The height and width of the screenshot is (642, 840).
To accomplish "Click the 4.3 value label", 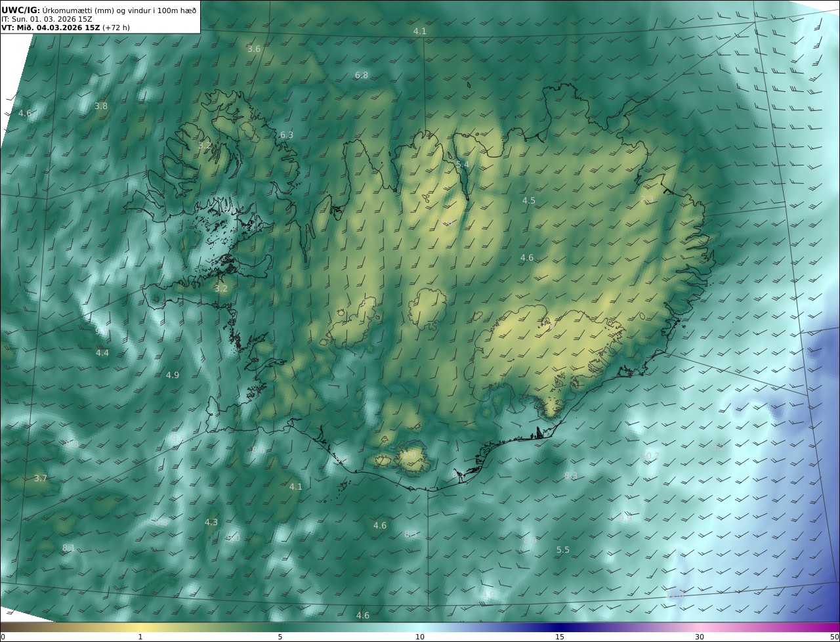I will [x=211, y=523].
